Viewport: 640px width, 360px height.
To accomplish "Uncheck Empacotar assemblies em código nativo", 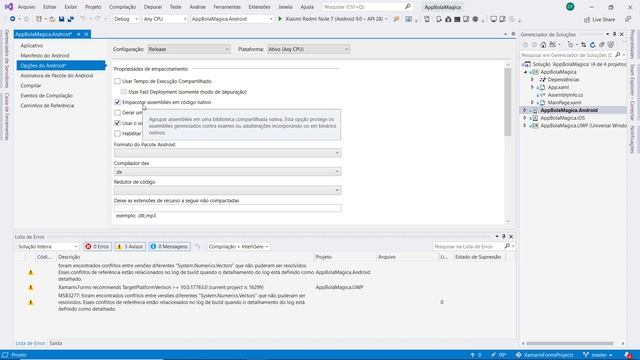I will [118, 102].
